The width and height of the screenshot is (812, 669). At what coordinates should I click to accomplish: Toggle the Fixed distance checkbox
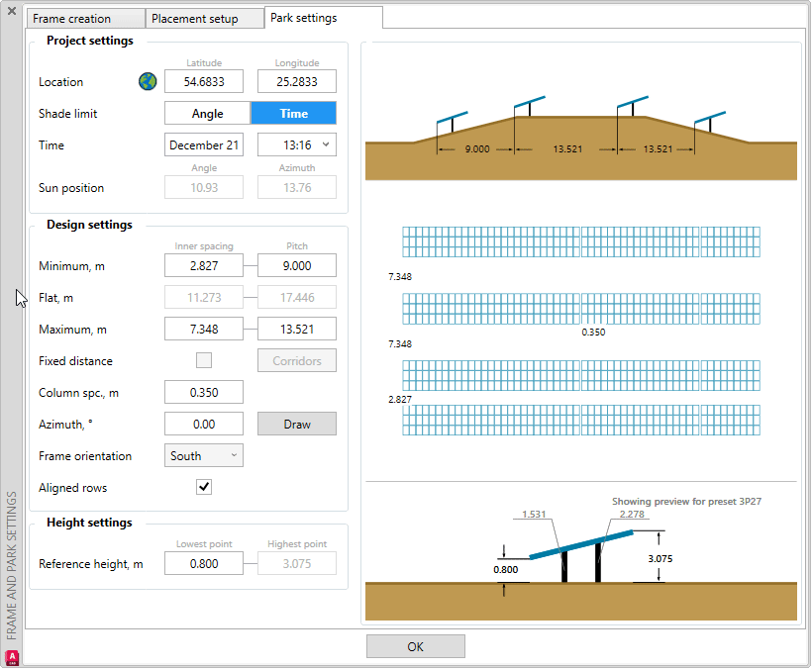click(x=204, y=360)
